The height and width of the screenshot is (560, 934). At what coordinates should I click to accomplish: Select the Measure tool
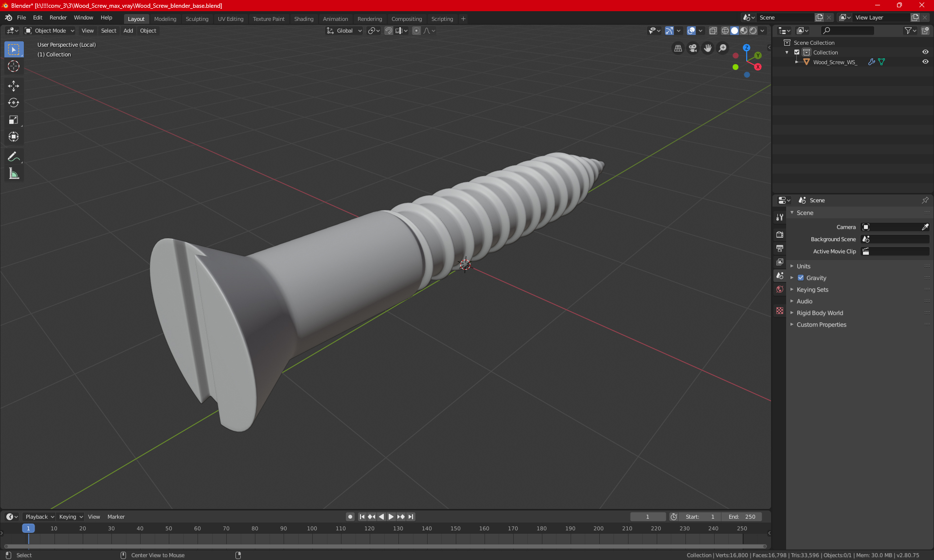[x=14, y=174]
